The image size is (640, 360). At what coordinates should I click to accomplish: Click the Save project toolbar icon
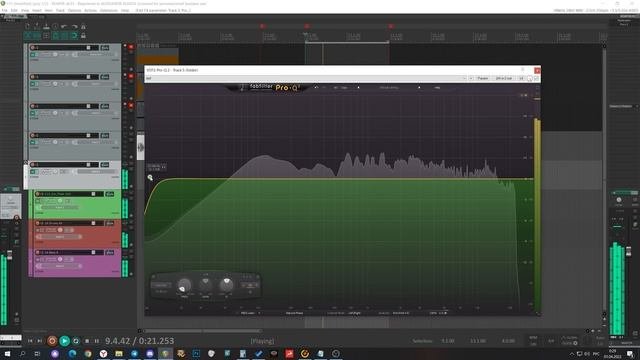46,27
